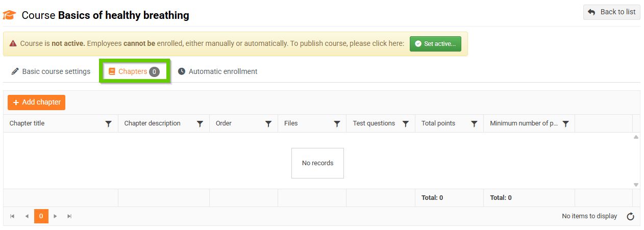Click the Add chapter button
The height and width of the screenshot is (230, 644).
pos(36,102)
